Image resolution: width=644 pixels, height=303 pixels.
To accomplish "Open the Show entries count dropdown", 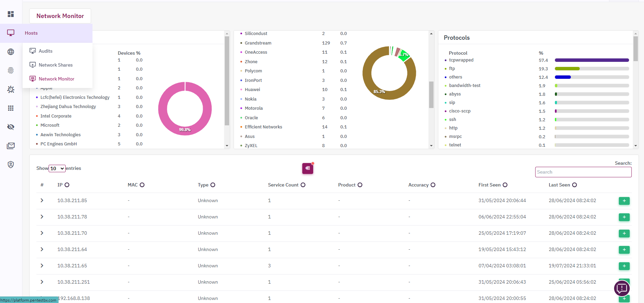I will pyautogui.click(x=57, y=168).
